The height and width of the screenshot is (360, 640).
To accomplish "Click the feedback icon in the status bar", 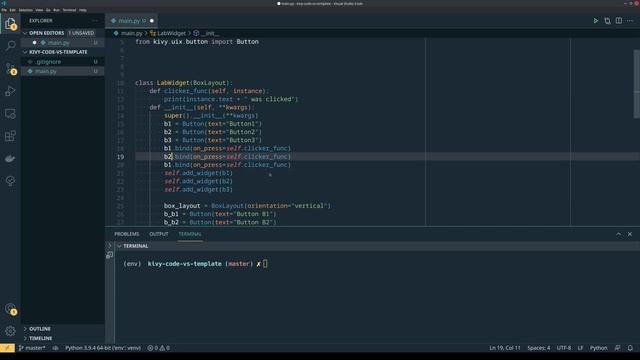I will pyautogui.click(x=618, y=348).
